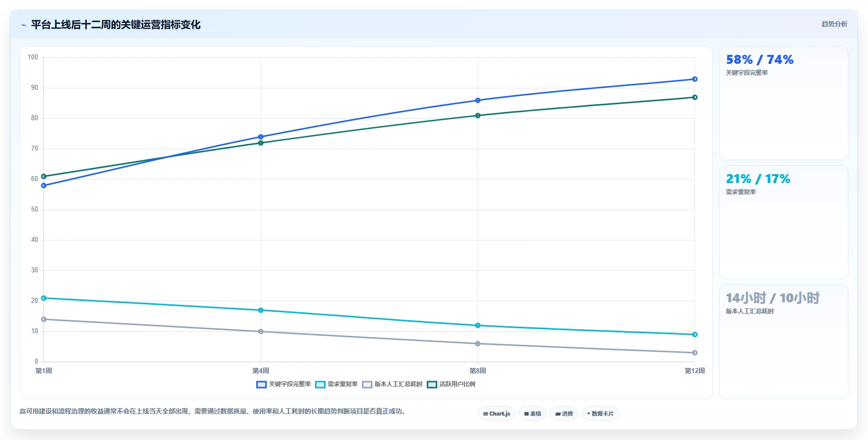Screen dimensions: 868x440
Task: Click the 21% / 17% stat value
Action: click(758, 179)
